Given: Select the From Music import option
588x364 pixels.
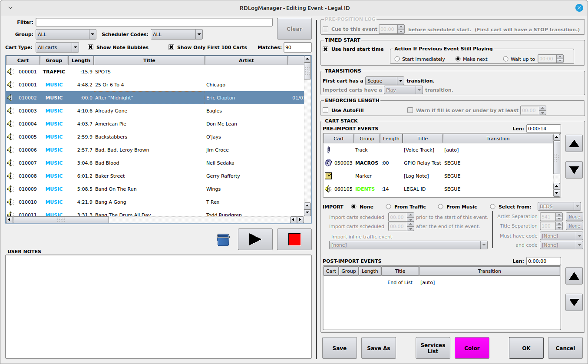Looking at the screenshot, I should (441, 207).
